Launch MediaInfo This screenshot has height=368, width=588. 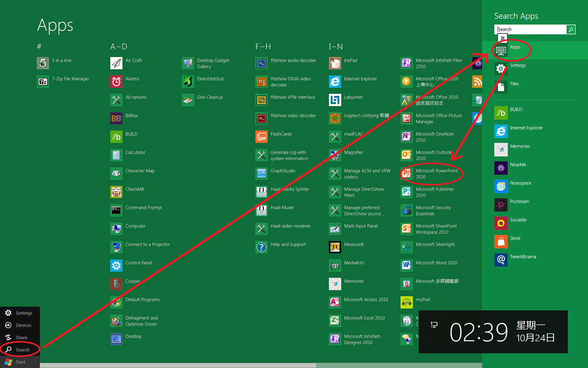[346, 265]
